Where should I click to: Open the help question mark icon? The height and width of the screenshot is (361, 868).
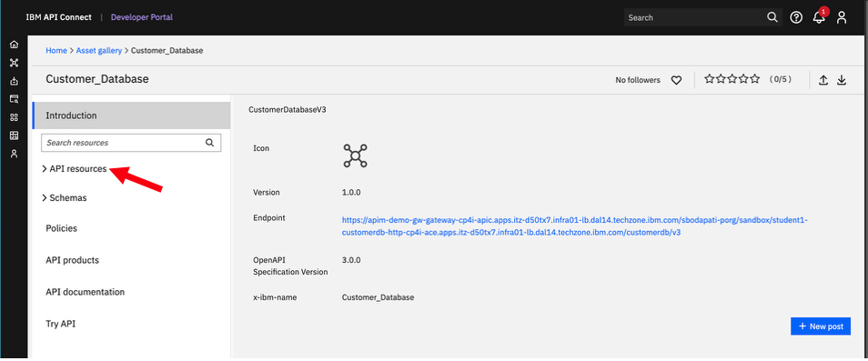coord(796,17)
